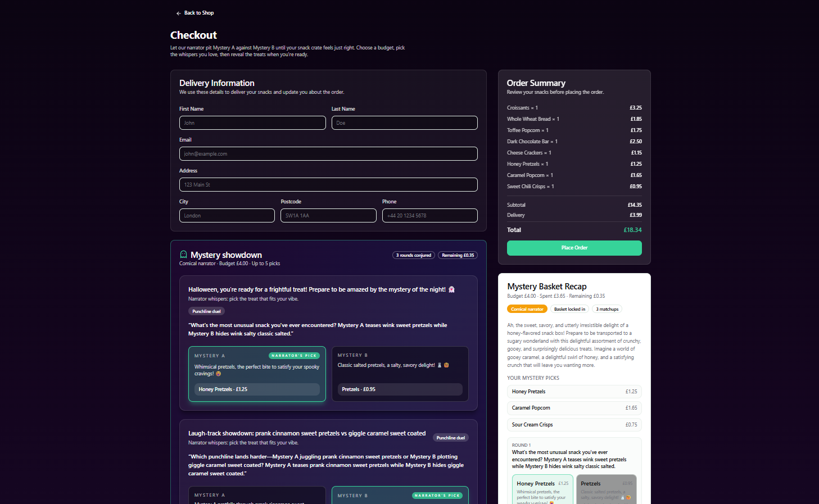Click the Last Name input field
The height and width of the screenshot is (504, 819).
[x=405, y=123]
